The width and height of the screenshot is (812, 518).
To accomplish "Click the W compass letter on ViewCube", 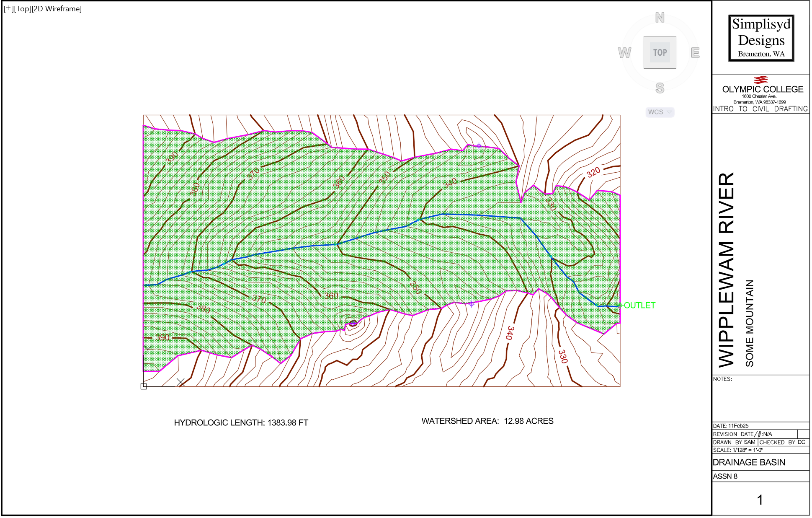I will pyautogui.click(x=624, y=53).
